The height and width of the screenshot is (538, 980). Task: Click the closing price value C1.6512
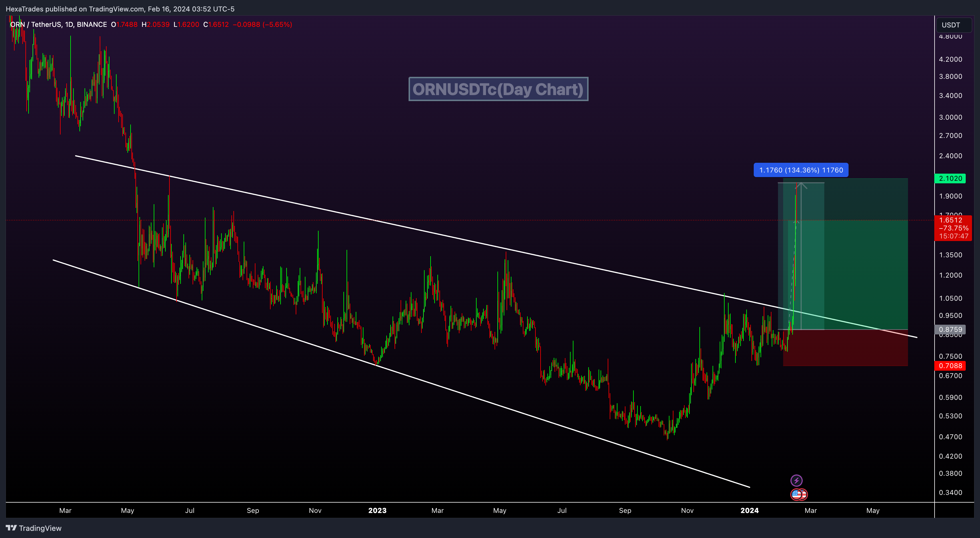coord(216,24)
